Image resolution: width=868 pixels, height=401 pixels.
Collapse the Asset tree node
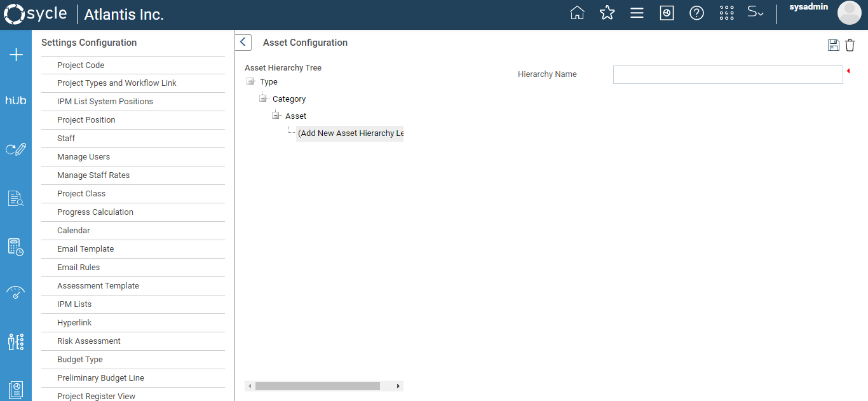276,116
